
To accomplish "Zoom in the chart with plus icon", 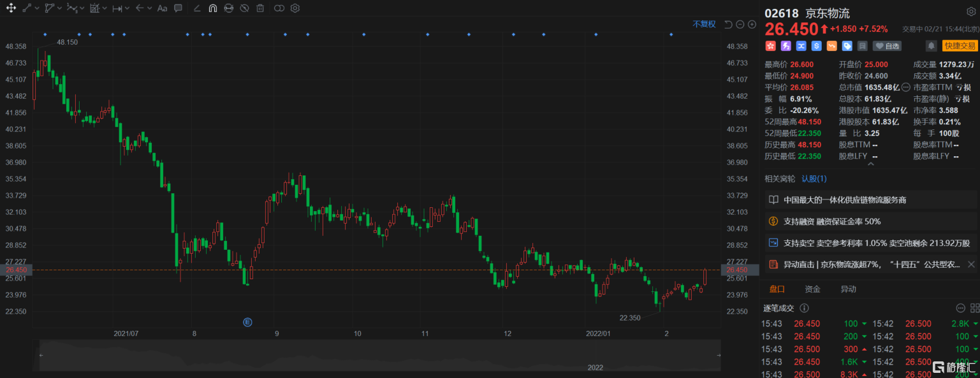I will click(x=752, y=24).
